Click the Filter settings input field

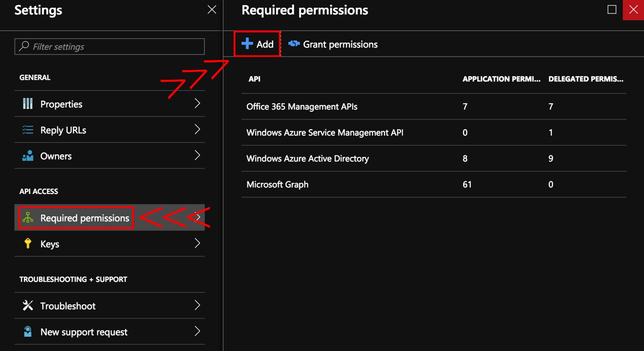coord(109,46)
